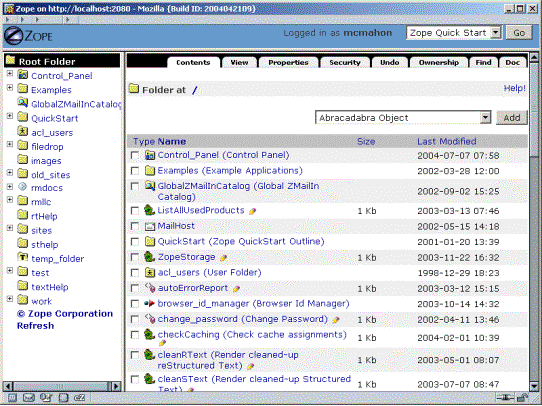Expand the Examples folder in the tree
The width and height of the screenshot is (542, 406).
tap(10, 88)
